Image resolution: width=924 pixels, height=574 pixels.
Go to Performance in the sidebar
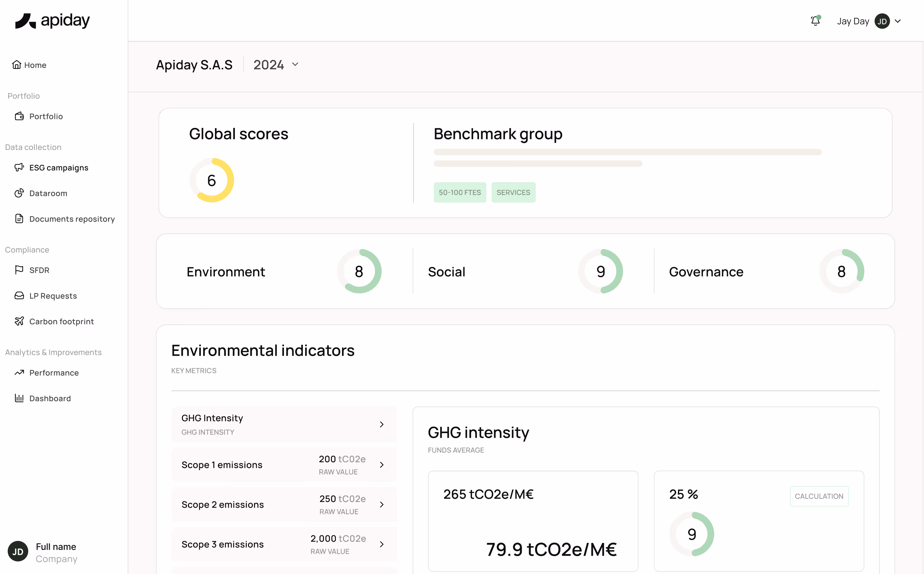pyautogui.click(x=54, y=373)
